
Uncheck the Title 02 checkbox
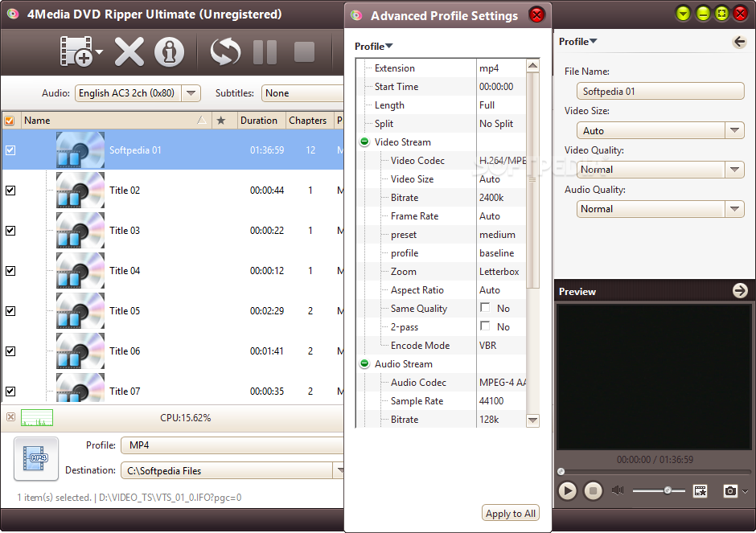click(x=10, y=191)
